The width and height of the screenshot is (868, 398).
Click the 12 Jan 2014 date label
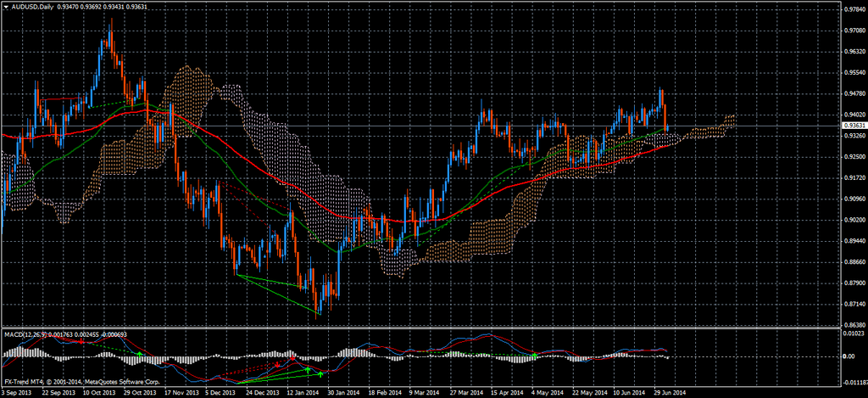(301, 393)
